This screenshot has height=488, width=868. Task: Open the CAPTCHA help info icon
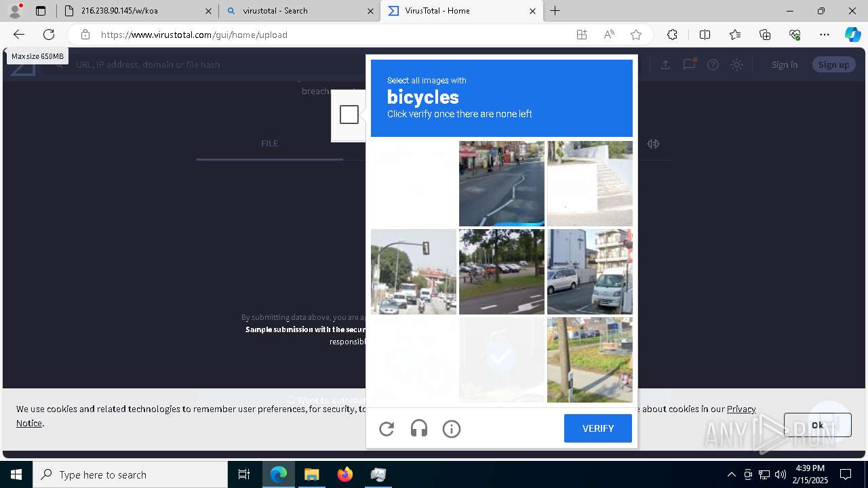coord(452,428)
